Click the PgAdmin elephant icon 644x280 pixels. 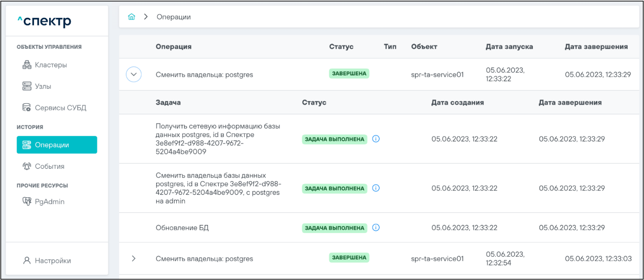27,202
